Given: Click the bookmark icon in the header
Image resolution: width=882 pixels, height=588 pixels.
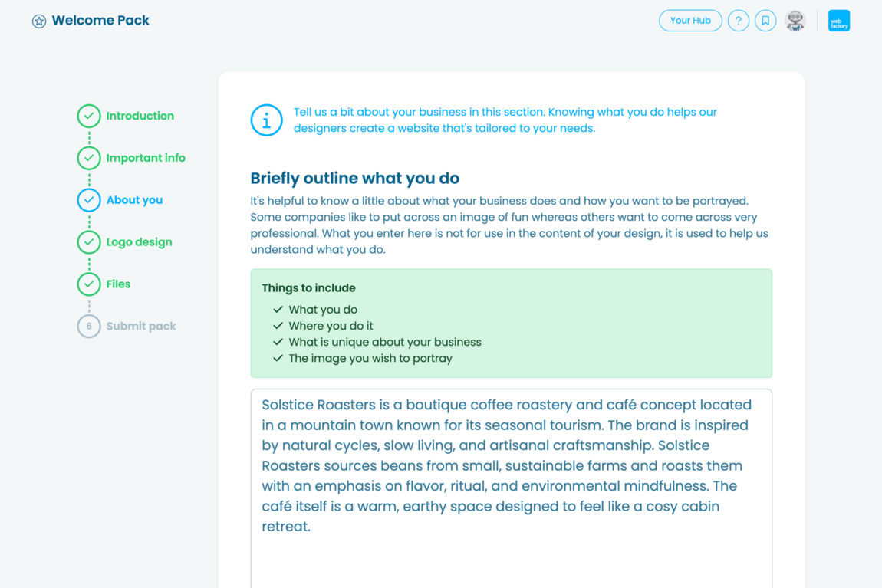Looking at the screenshot, I should click(x=766, y=21).
